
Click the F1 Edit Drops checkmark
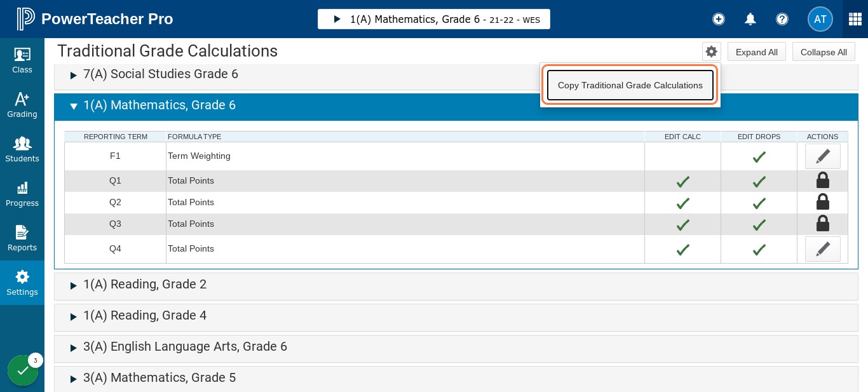[x=759, y=157]
